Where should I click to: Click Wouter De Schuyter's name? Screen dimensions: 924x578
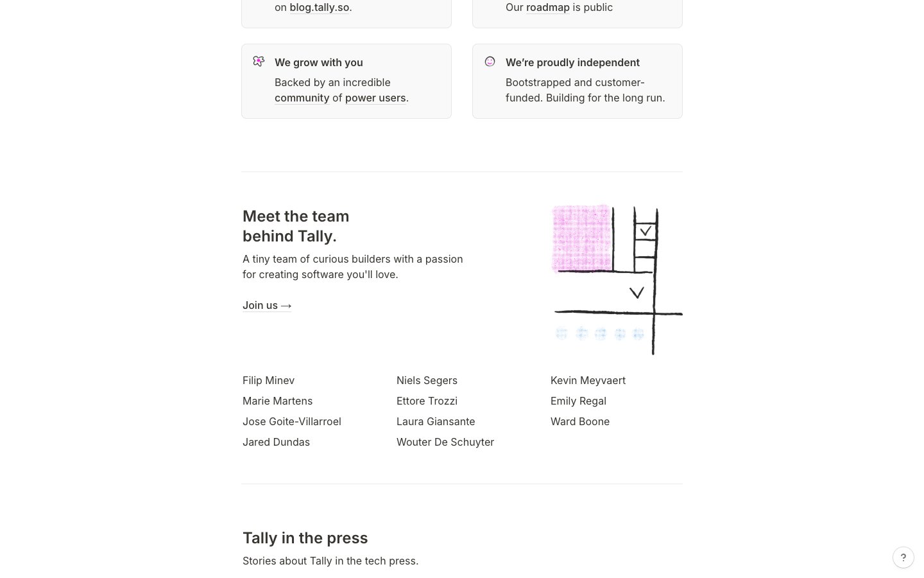coord(445,442)
